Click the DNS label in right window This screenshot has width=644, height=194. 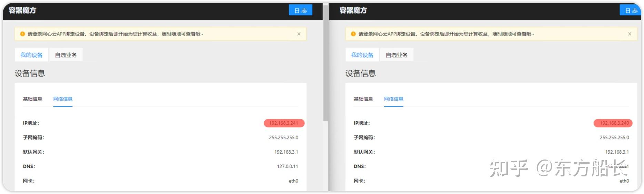coord(360,166)
